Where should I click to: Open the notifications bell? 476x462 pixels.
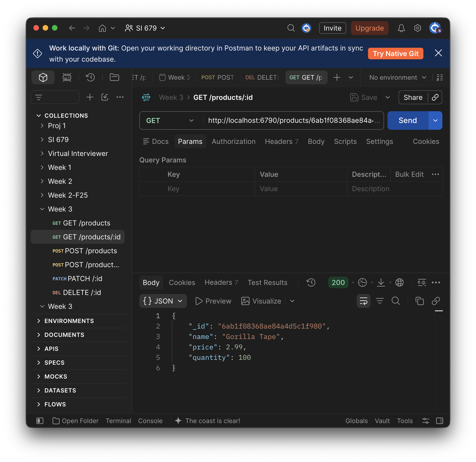pos(401,28)
